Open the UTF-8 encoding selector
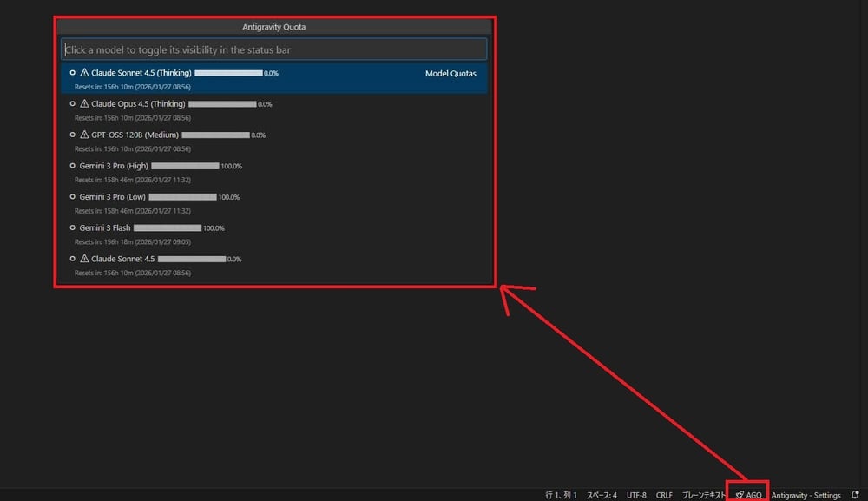 636,495
